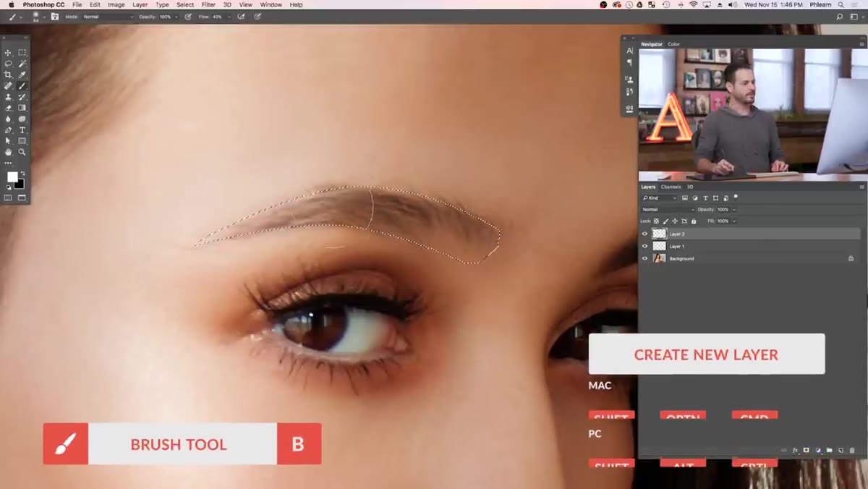Viewport: 868px width, 489px height.
Task: Switch to the Channels tab
Action: tap(671, 187)
